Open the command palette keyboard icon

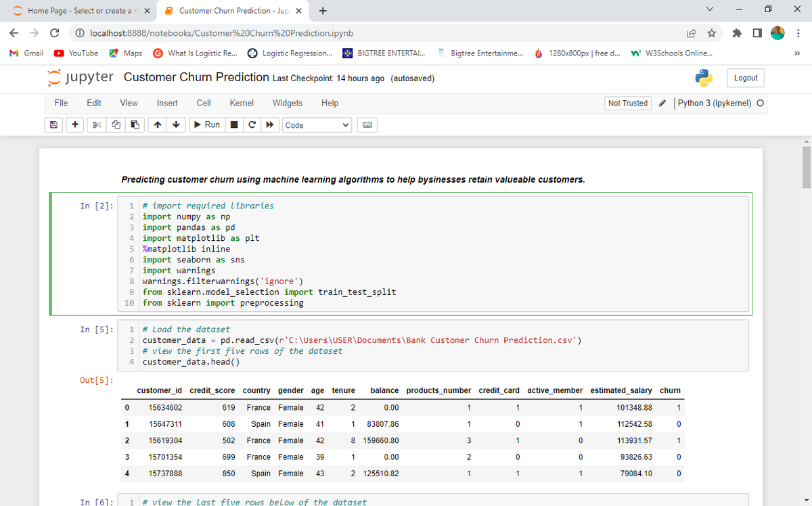(367, 125)
